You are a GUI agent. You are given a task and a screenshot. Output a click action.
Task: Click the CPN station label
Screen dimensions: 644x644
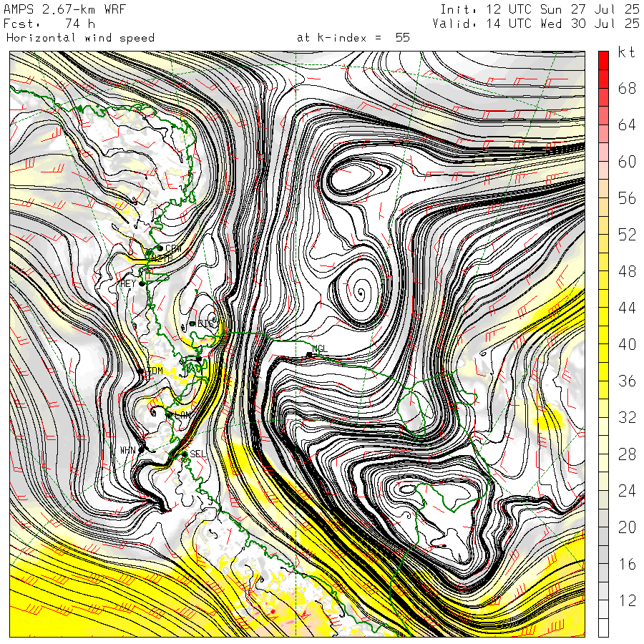[173, 248]
